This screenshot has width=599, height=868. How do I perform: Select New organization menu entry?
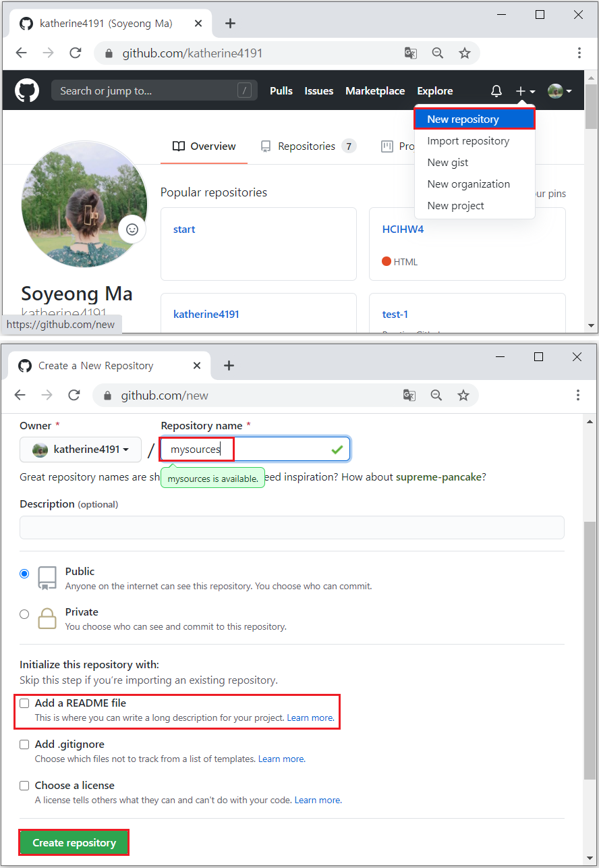point(475,184)
